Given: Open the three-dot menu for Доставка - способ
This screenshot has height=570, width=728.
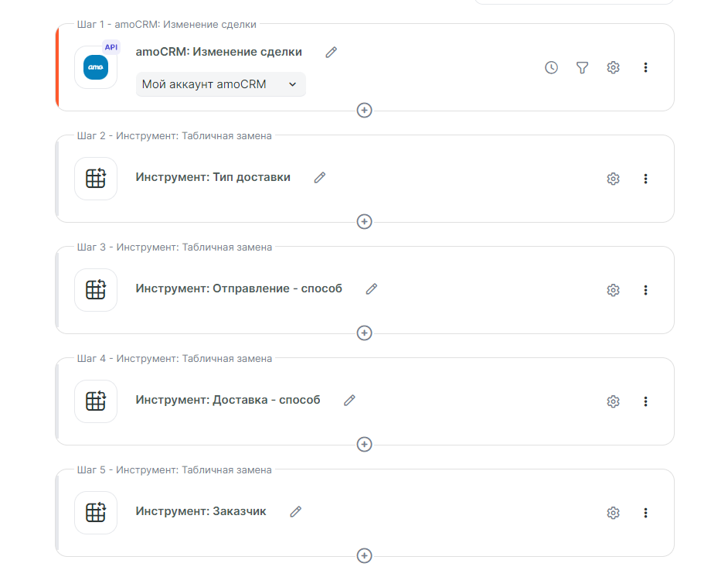Looking at the screenshot, I should [x=645, y=401].
